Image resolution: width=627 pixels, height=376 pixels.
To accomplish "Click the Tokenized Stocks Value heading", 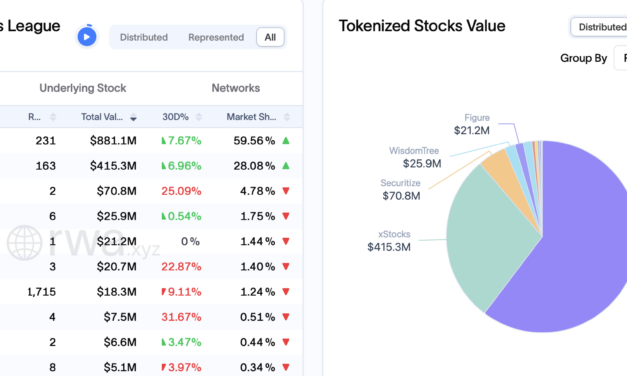I will pyautogui.click(x=422, y=26).
